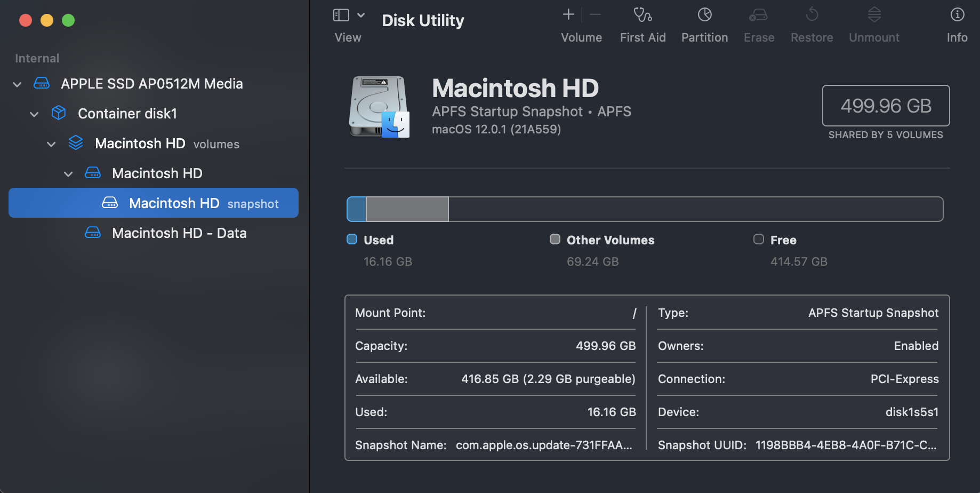Click the APPLE SSD drive icon
The image size is (980, 493).
point(42,83)
